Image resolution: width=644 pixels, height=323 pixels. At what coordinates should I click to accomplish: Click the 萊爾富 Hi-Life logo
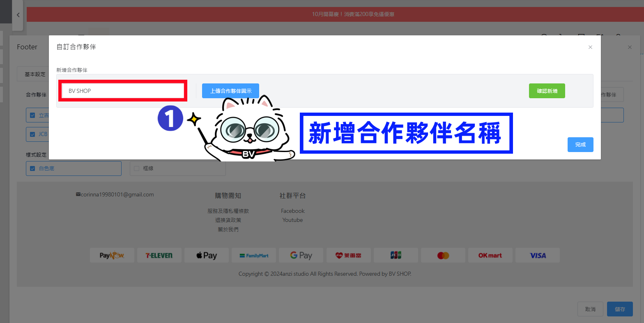coord(348,255)
